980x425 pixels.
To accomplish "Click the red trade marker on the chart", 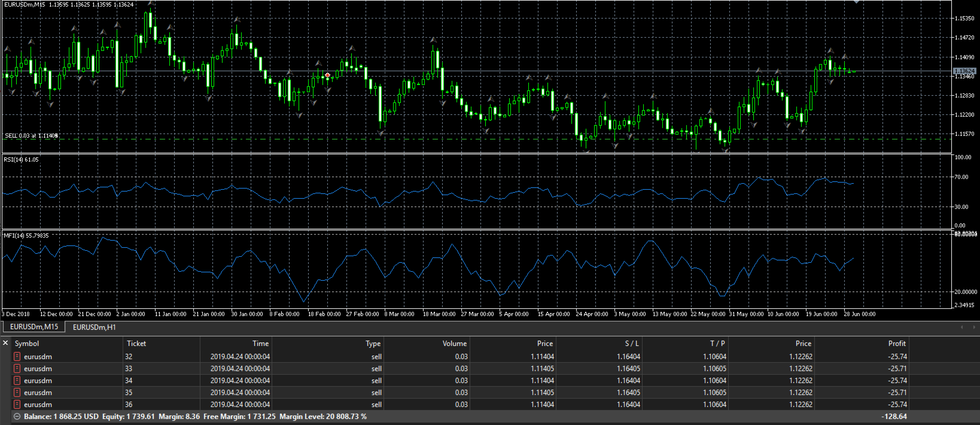I will [327, 75].
